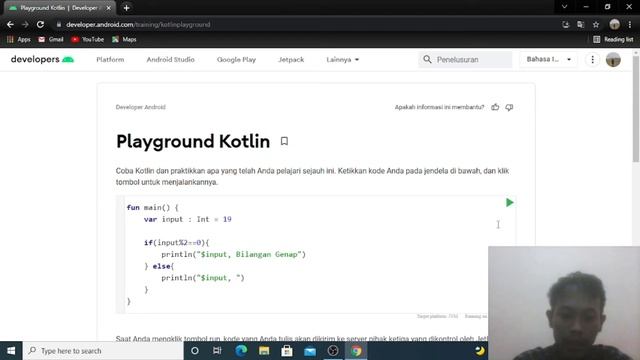Reload the page
The image size is (640, 360).
point(40,24)
